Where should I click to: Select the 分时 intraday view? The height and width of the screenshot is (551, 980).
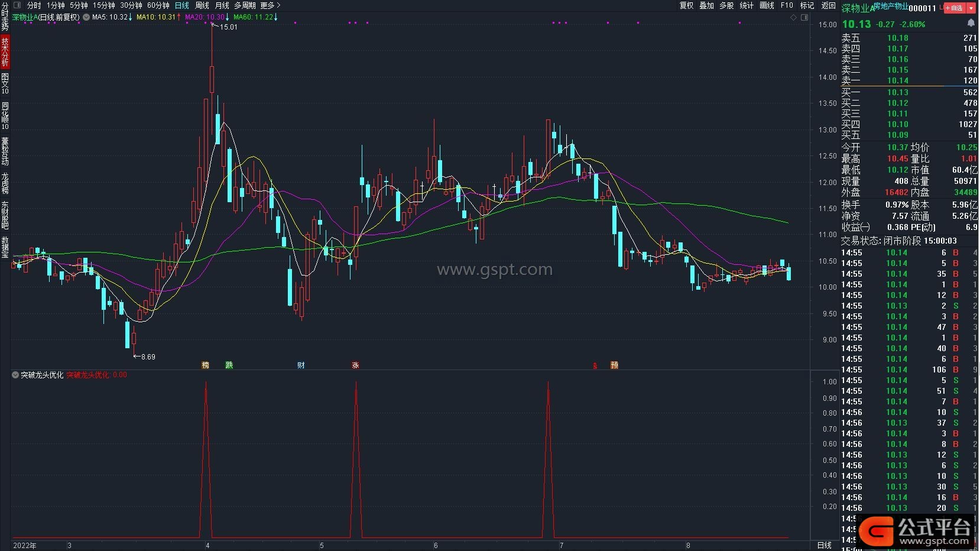34,5
